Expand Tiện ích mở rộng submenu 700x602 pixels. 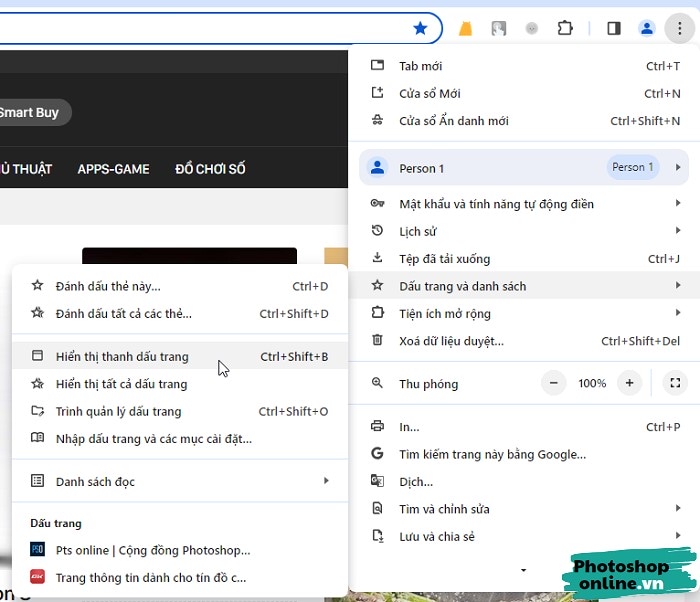pyautogui.click(x=524, y=313)
